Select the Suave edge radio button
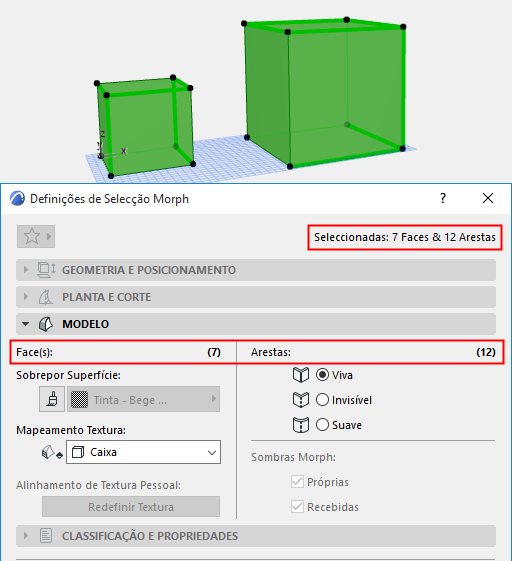The height and width of the screenshot is (561, 512). point(322,425)
